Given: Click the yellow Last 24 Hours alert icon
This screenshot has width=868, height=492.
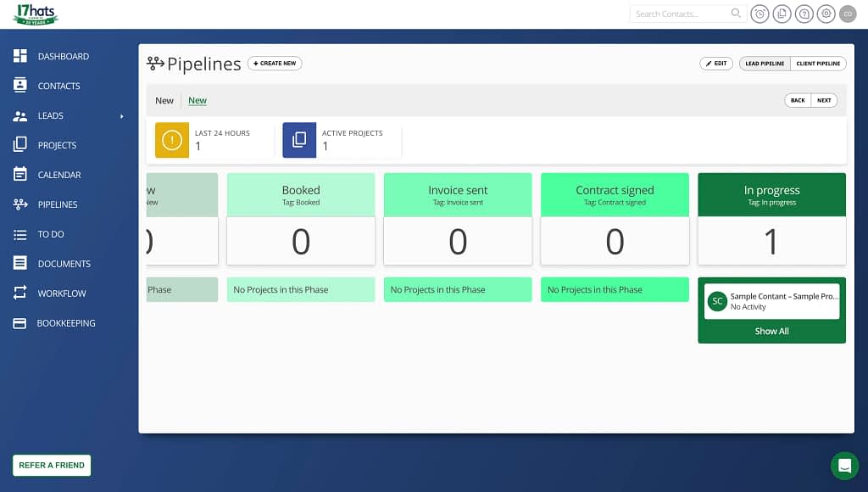Looking at the screenshot, I should point(171,140).
